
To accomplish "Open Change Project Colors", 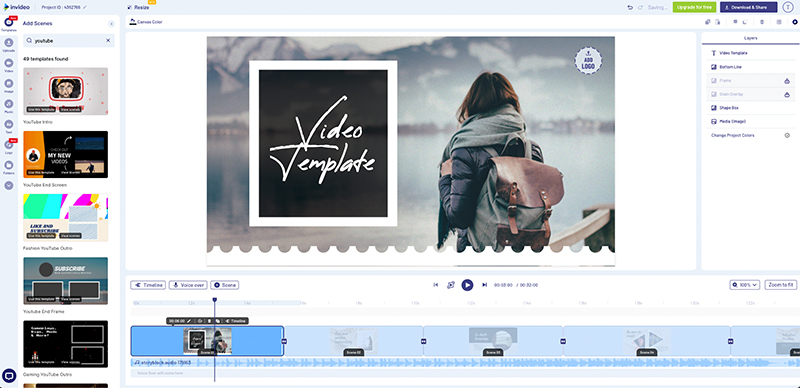I will 733,135.
